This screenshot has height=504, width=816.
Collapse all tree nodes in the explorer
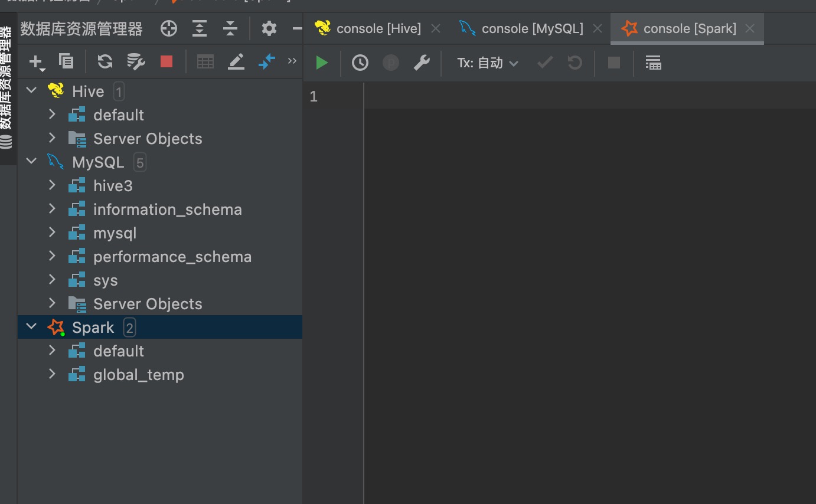click(x=230, y=28)
